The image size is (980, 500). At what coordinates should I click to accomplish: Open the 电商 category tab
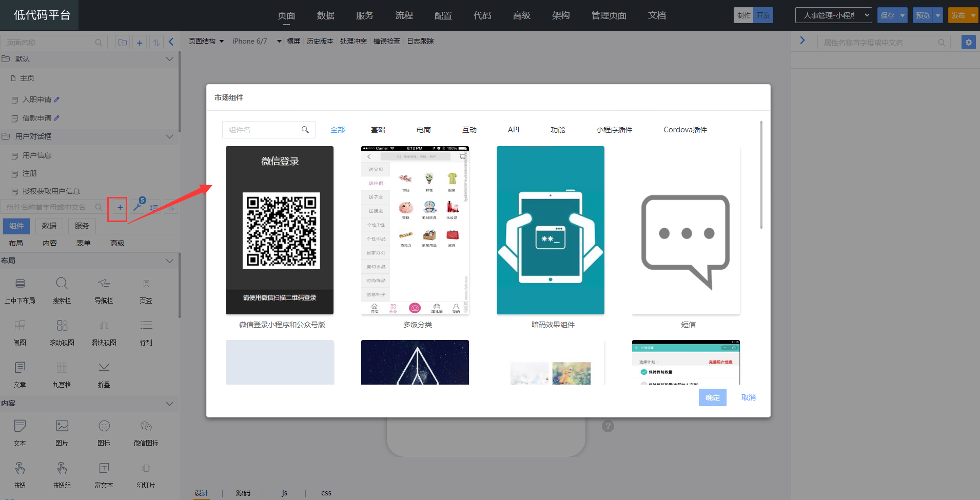tap(424, 130)
